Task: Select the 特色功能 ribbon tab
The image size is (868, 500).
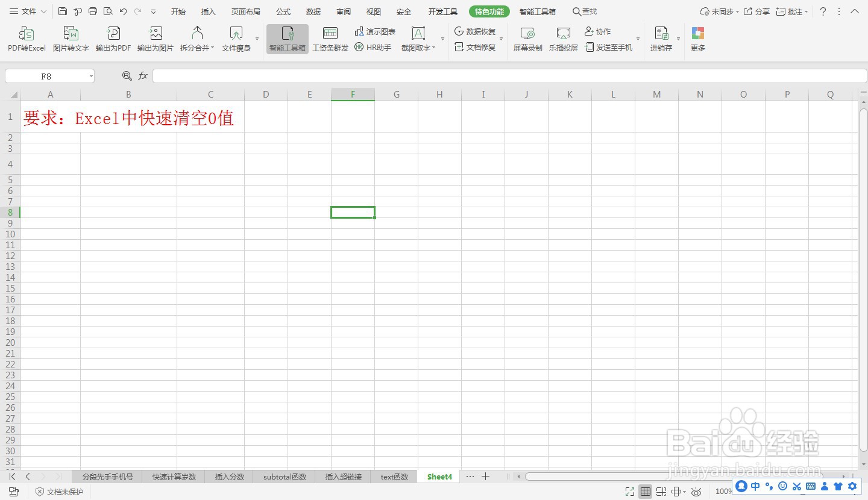Action: pos(489,11)
